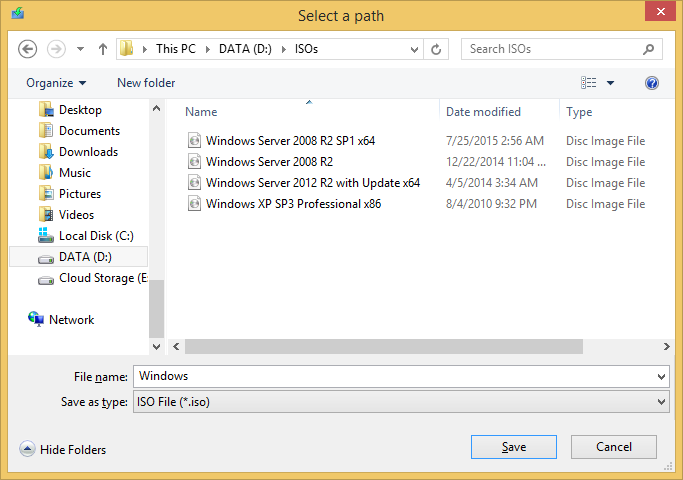This screenshot has height=480, width=683.
Task: Open the File name dropdown arrow
Action: tap(662, 376)
